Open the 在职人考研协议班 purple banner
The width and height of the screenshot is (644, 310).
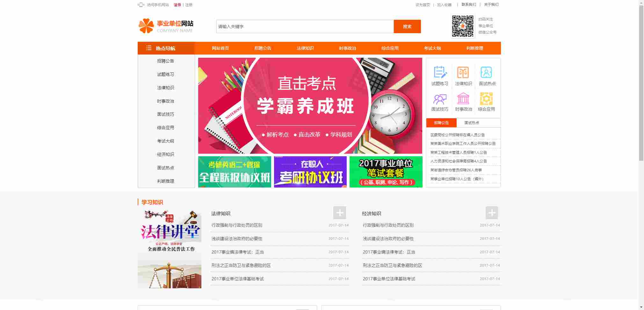[x=310, y=172]
